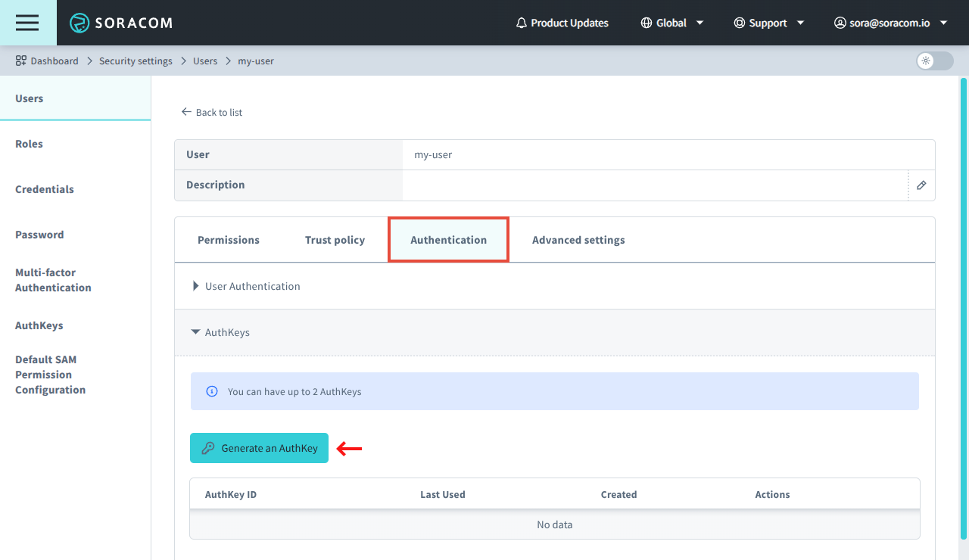Click the Soracom logo
Screen dimensions: 969x560
pos(121,23)
